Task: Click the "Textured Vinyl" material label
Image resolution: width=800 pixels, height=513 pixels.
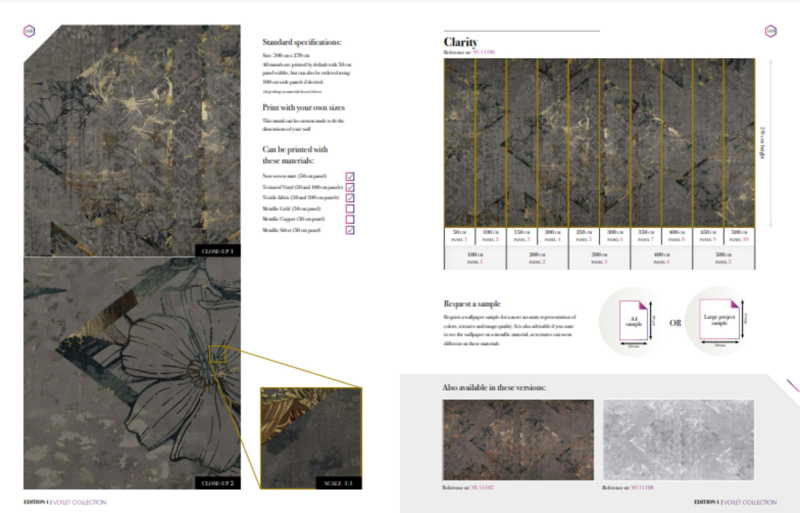Action: [303, 187]
